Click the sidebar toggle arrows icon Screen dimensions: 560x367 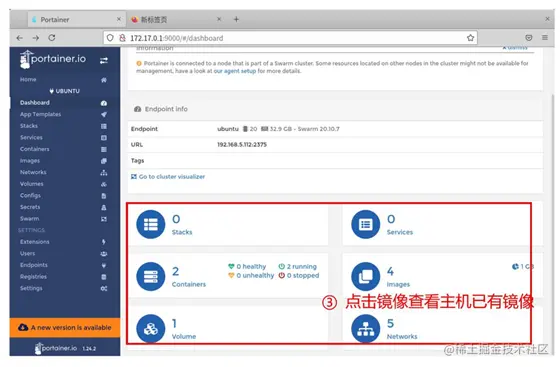(104, 60)
